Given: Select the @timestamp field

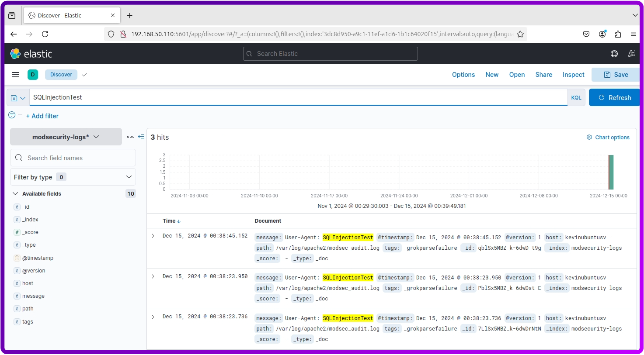Looking at the screenshot, I should pos(38,258).
